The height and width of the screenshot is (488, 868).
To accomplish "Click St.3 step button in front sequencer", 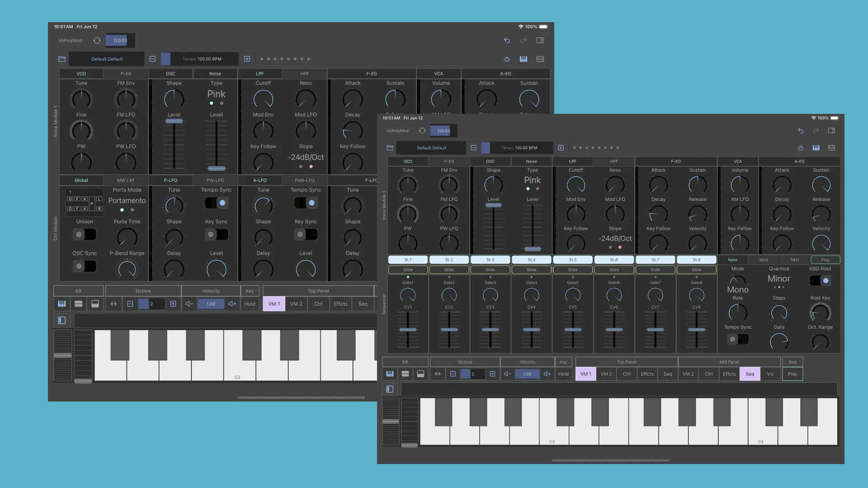I will pos(490,260).
